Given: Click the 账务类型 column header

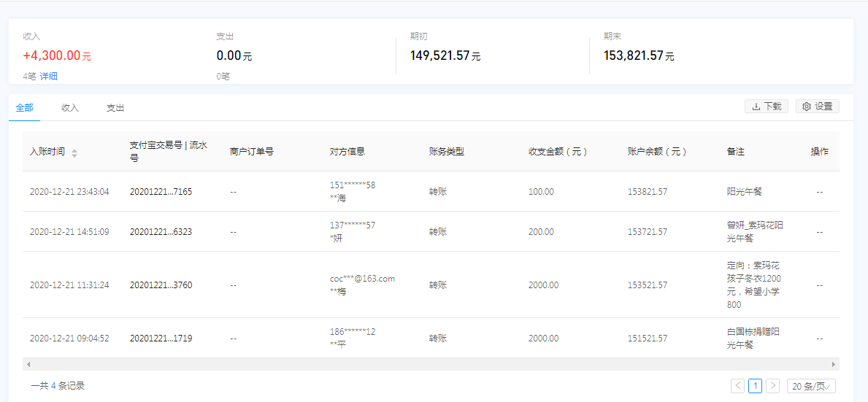Looking at the screenshot, I should coord(447,152).
